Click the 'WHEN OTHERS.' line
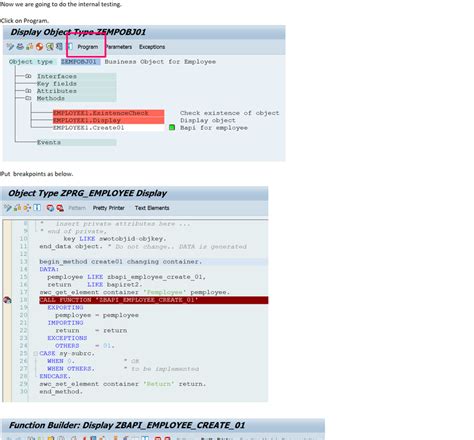 coord(71,369)
